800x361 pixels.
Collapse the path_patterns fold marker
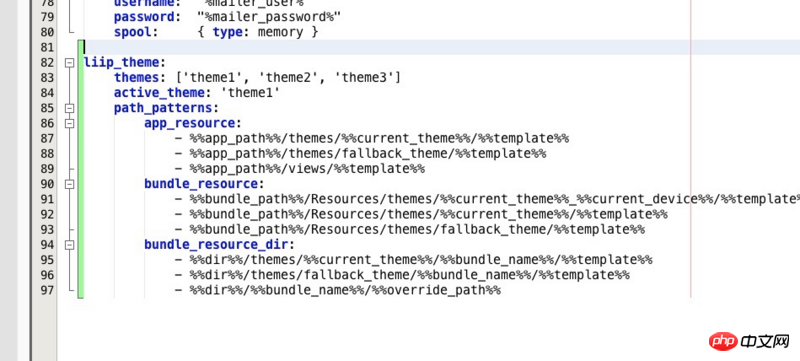[69, 108]
